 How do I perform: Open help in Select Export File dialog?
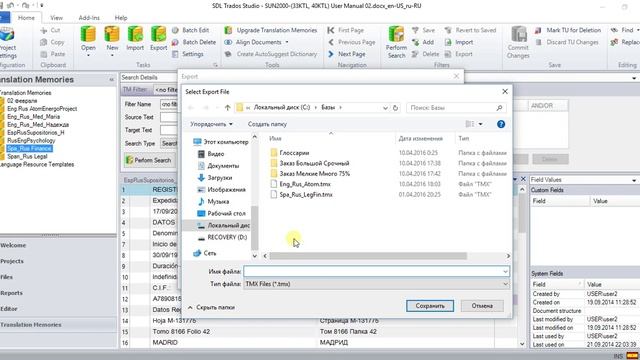[501, 124]
